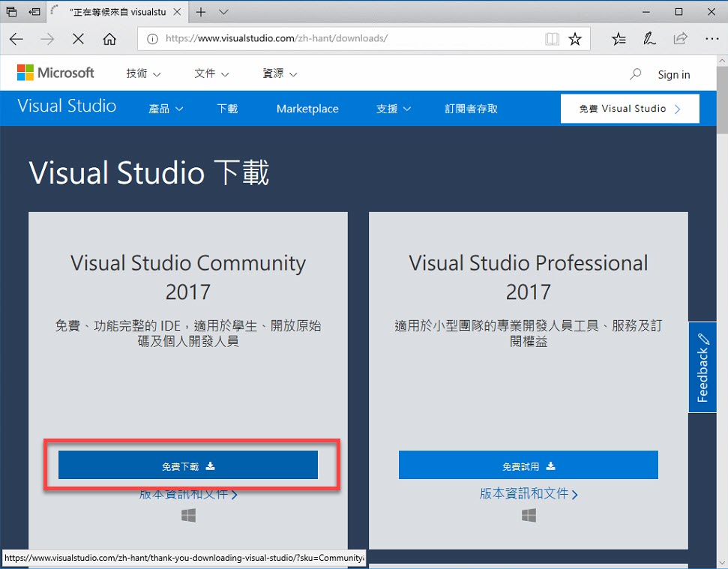Click the Windows logo under Community
The height and width of the screenshot is (569, 728).
tap(188, 515)
